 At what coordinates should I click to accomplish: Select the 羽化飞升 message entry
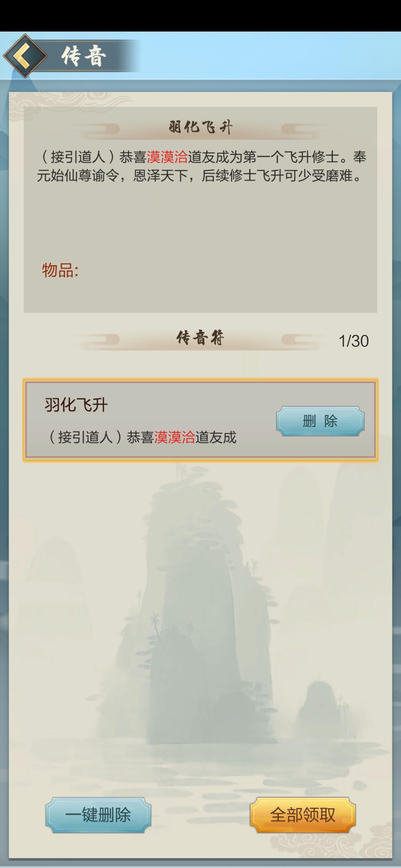click(x=200, y=420)
